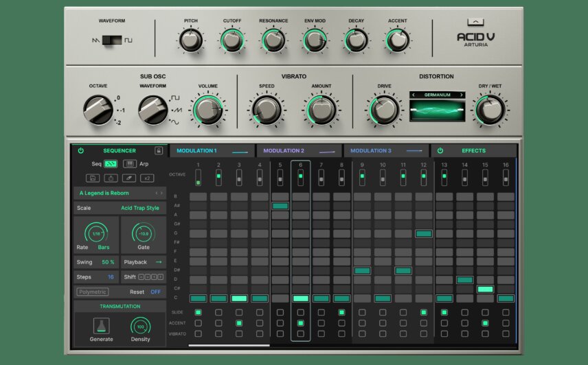Click the x2 duplicate pattern icon
Screen dimensions: 588x365
147,178
